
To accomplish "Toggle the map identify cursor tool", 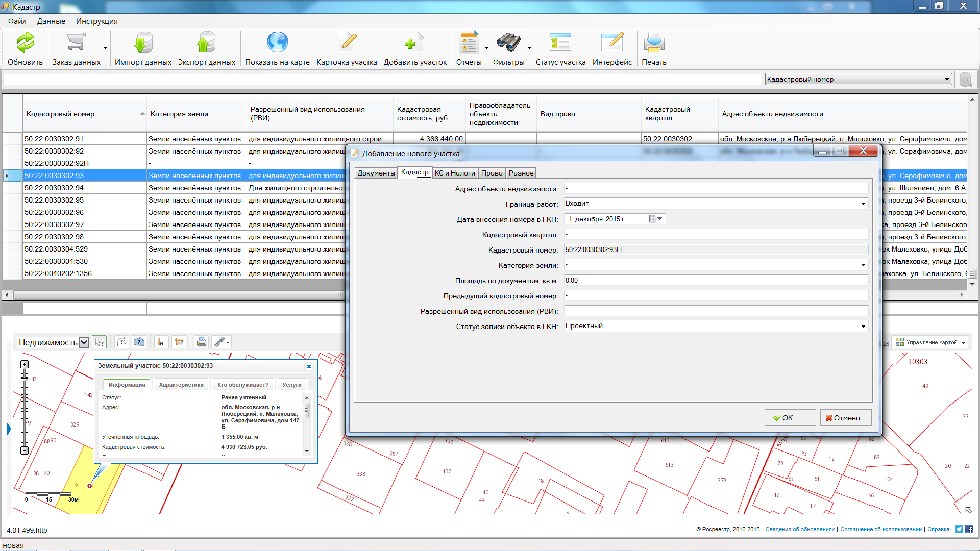I will pos(100,342).
